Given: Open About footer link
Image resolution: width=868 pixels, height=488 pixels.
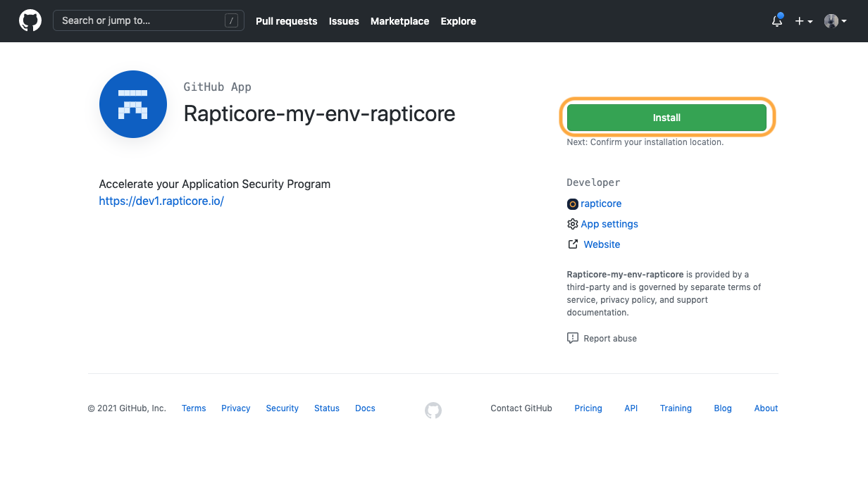Looking at the screenshot, I should point(766,408).
